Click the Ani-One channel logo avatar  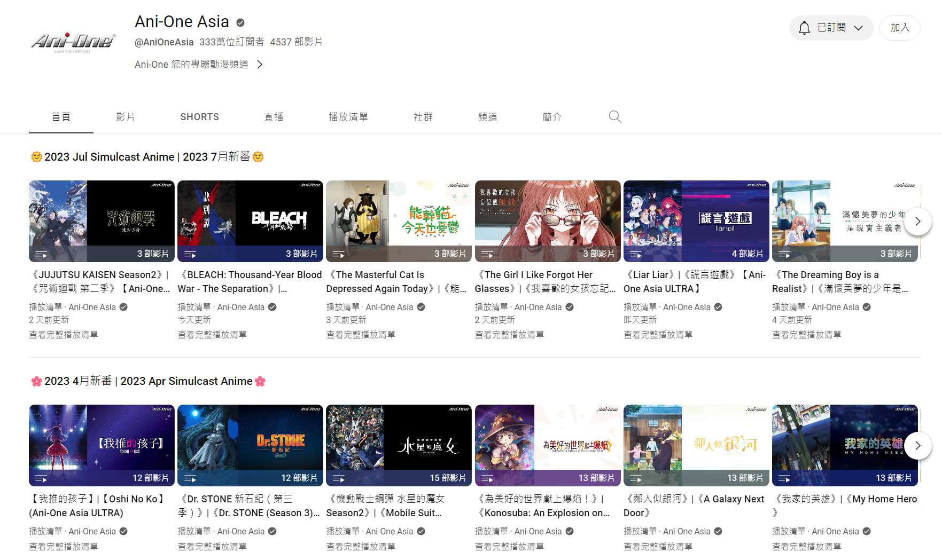coord(73,41)
